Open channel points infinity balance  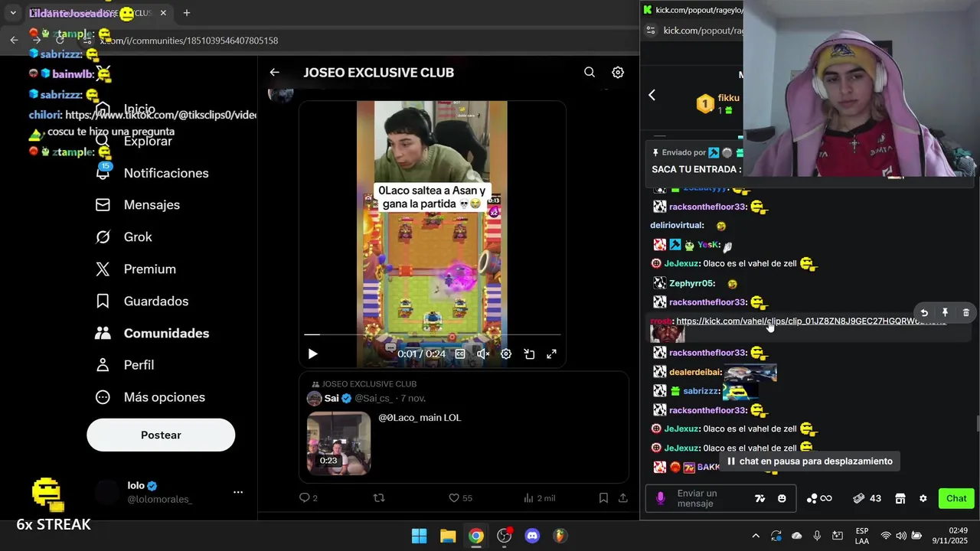click(819, 498)
